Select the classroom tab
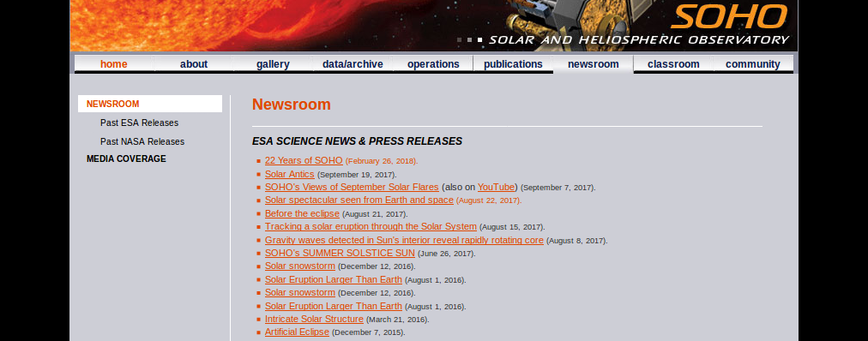Viewport: 868px width, 341px height. click(x=673, y=64)
